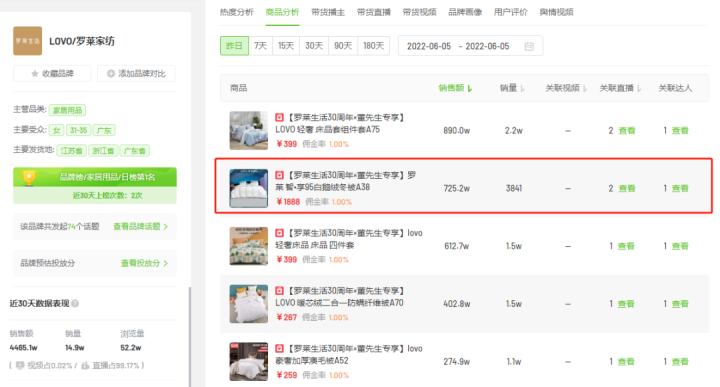This screenshot has width=720, height=387.
Task: Sort by 关联视频 column arrow
Action: pyautogui.click(x=585, y=88)
